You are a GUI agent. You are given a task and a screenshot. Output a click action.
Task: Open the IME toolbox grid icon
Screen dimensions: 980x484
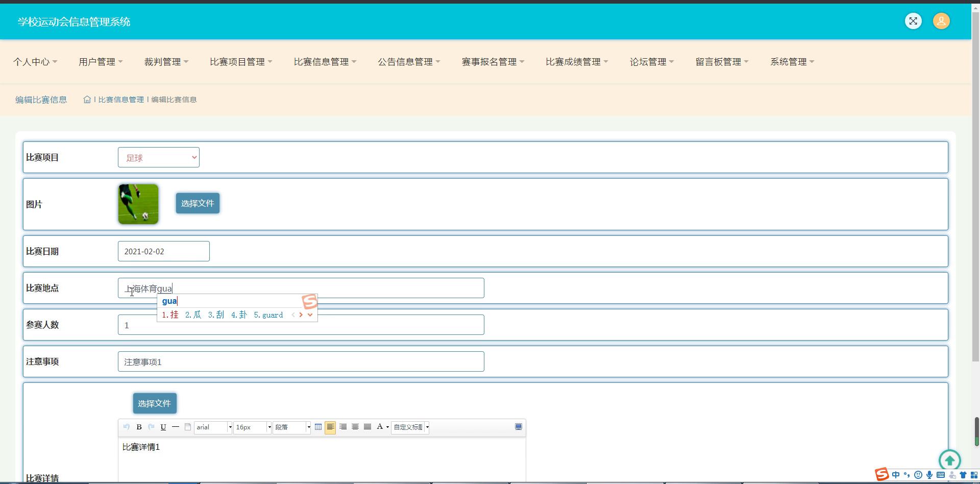click(974, 475)
